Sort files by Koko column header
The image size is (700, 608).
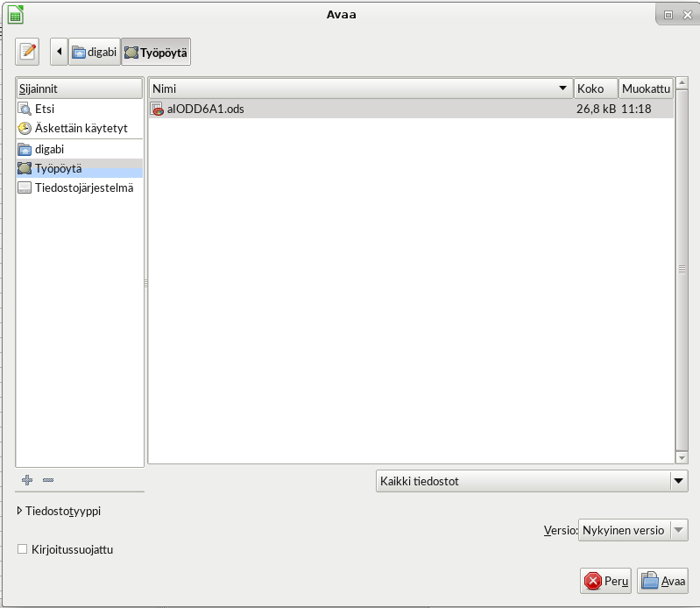(x=595, y=88)
